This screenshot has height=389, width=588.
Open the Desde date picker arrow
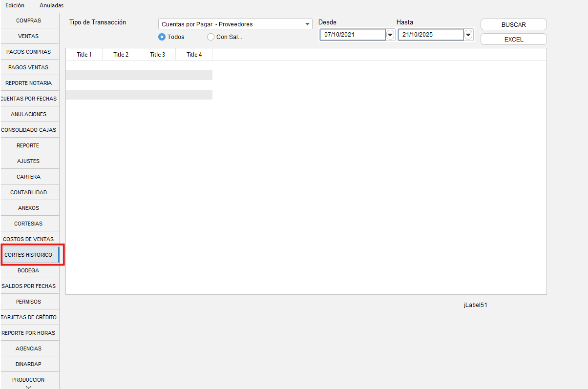(x=390, y=35)
